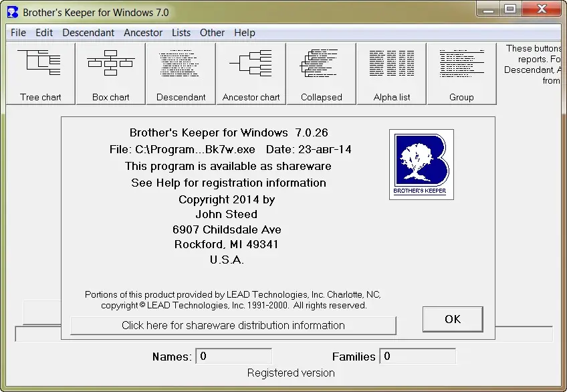Viewport: 567px width, 392px height.
Task: Click here for shareware distribution information
Action: tap(233, 326)
